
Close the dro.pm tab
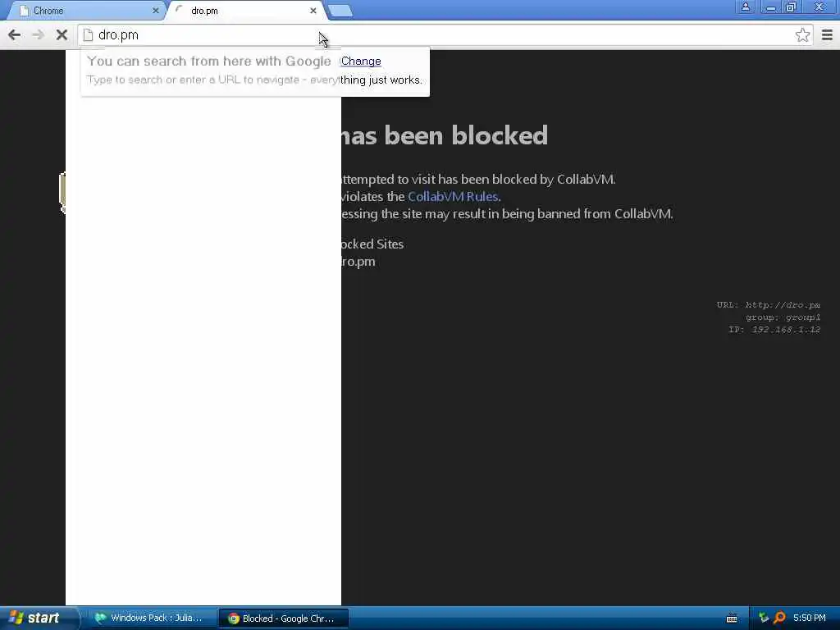[313, 11]
